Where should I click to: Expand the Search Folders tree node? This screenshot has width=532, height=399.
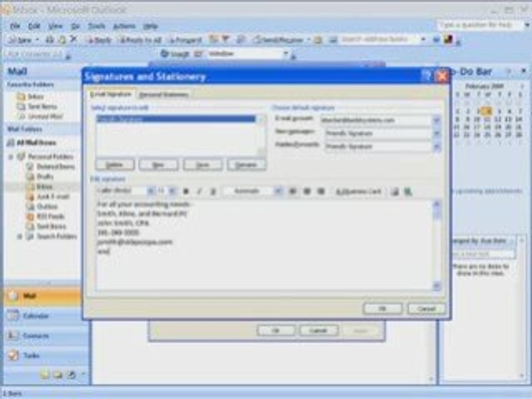pos(19,237)
